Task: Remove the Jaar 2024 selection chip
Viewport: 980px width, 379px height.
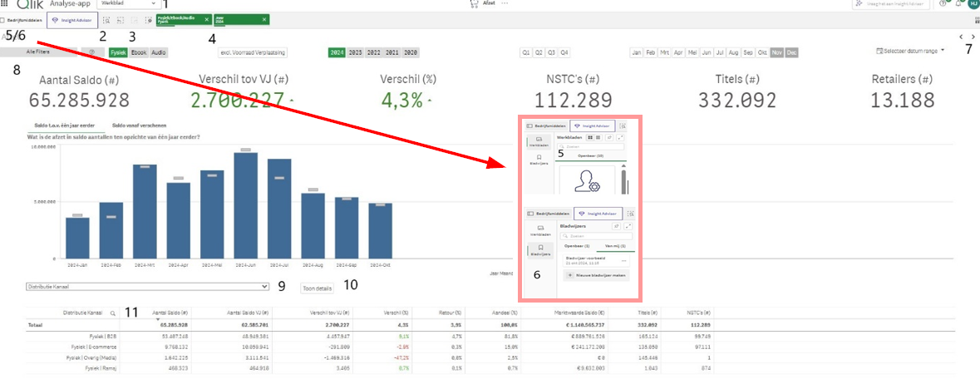Action: [x=265, y=20]
